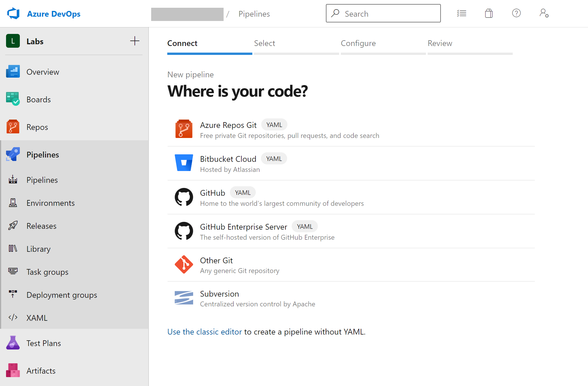Navigate to Test Plans section
This screenshot has height=386, width=588.
tap(43, 343)
